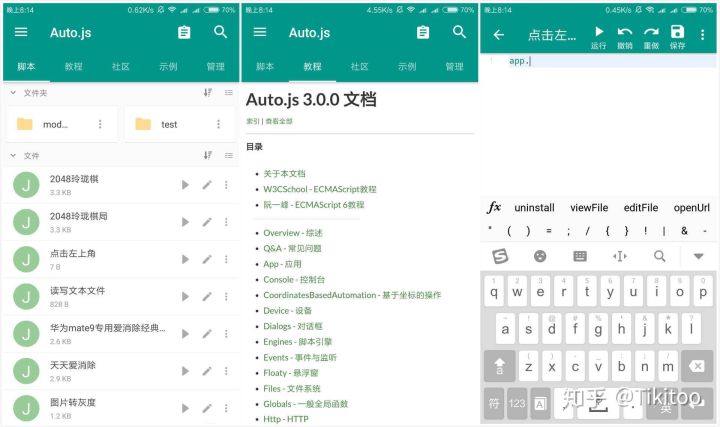The height and width of the screenshot is (427, 720).
Task: Open the test folder
Action: point(180,124)
